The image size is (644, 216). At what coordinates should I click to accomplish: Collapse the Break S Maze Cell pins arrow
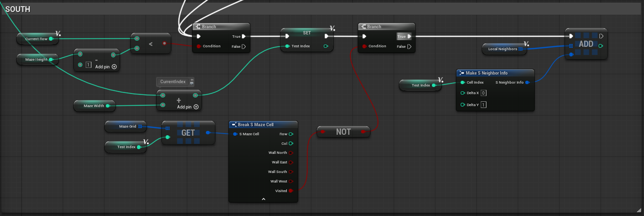click(x=263, y=199)
